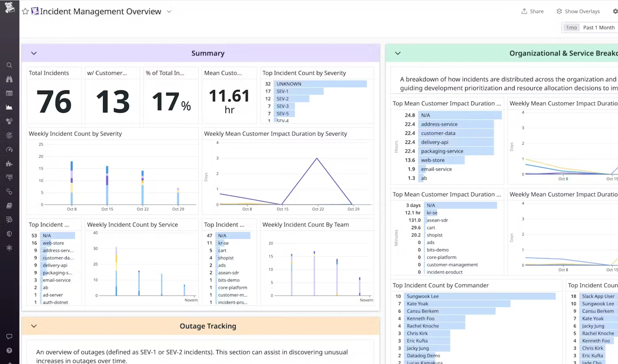Viewport: 618px width, 364px height.
Task: Open the Dashboards area-chart sidebar icon
Action: tap(9, 107)
